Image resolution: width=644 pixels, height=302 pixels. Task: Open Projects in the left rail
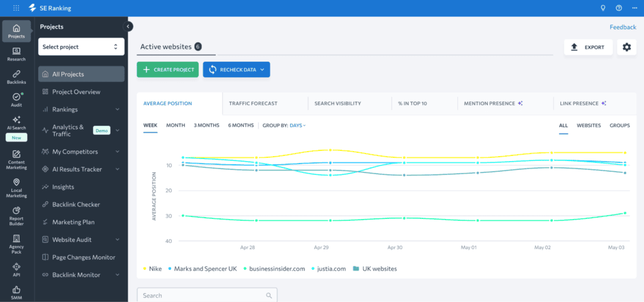pyautogui.click(x=16, y=31)
